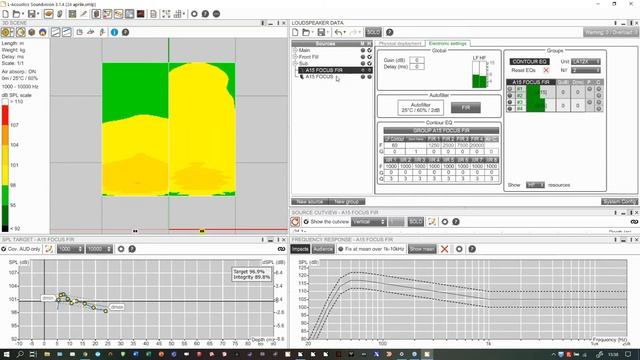Open the Unit LA12X dropdown
The image size is (640, 360).
(586, 62)
